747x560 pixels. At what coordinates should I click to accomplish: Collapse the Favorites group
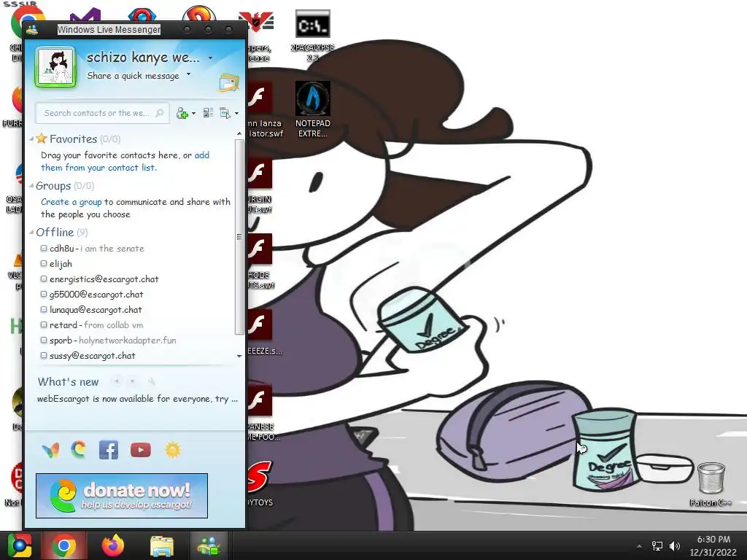click(31, 139)
